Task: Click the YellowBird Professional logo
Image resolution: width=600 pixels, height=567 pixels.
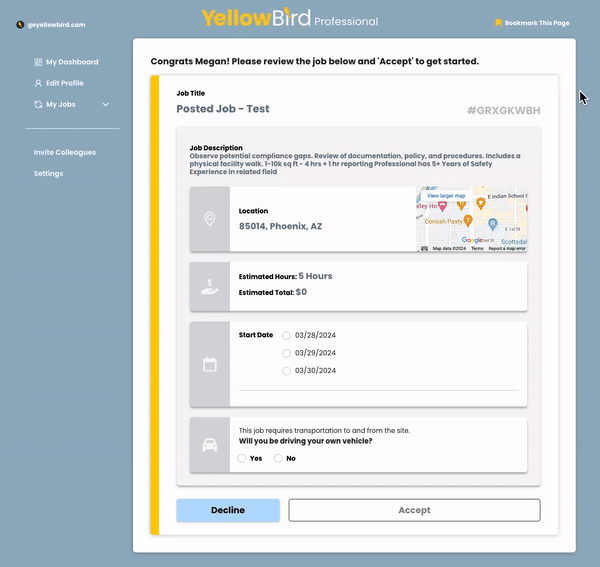Action: pos(289,19)
